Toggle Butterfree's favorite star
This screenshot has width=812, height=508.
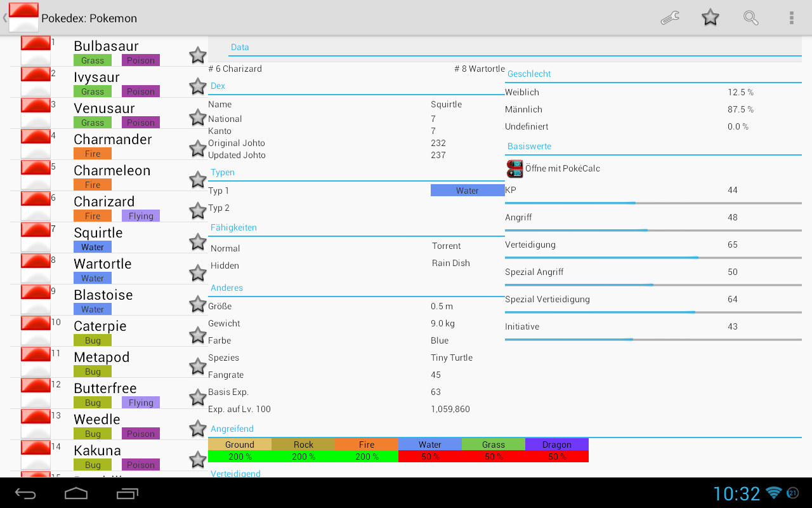click(x=198, y=398)
